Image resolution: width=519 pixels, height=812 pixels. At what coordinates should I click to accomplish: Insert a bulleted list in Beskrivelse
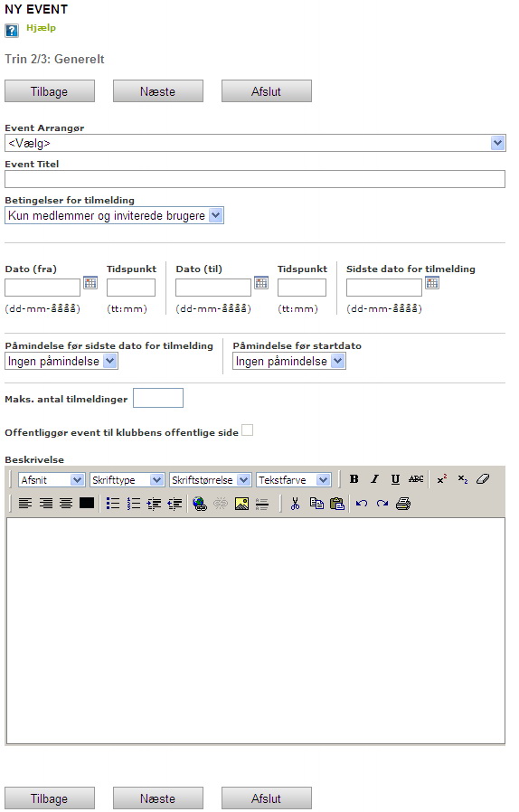(112, 504)
